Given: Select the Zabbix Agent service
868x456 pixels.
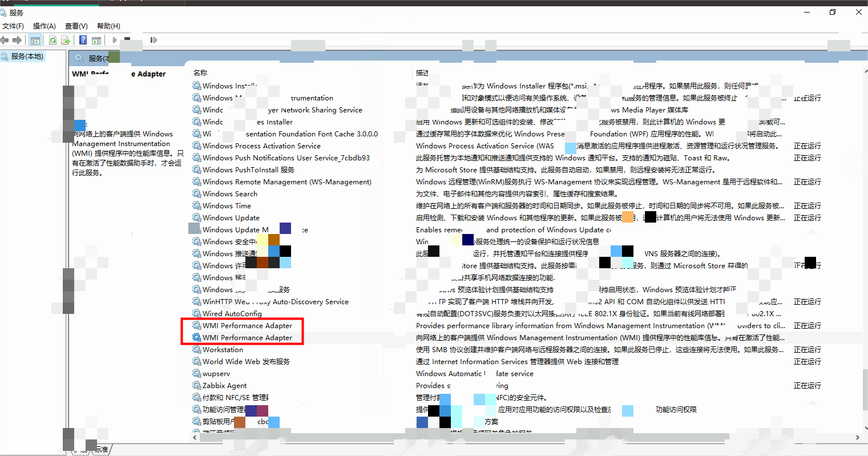Looking at the screenshot, I should coord(224,386).
